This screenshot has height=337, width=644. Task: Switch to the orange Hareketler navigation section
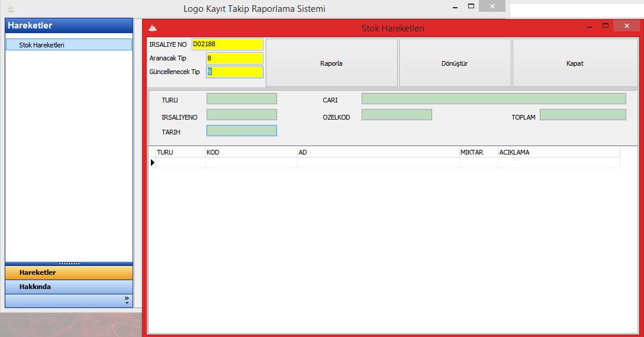pos(69,272)
